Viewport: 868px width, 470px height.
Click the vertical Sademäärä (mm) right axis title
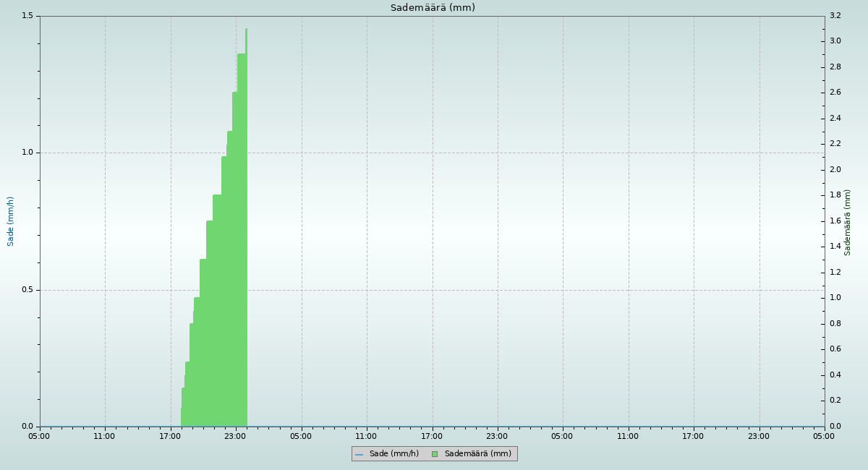click(848, 222)
